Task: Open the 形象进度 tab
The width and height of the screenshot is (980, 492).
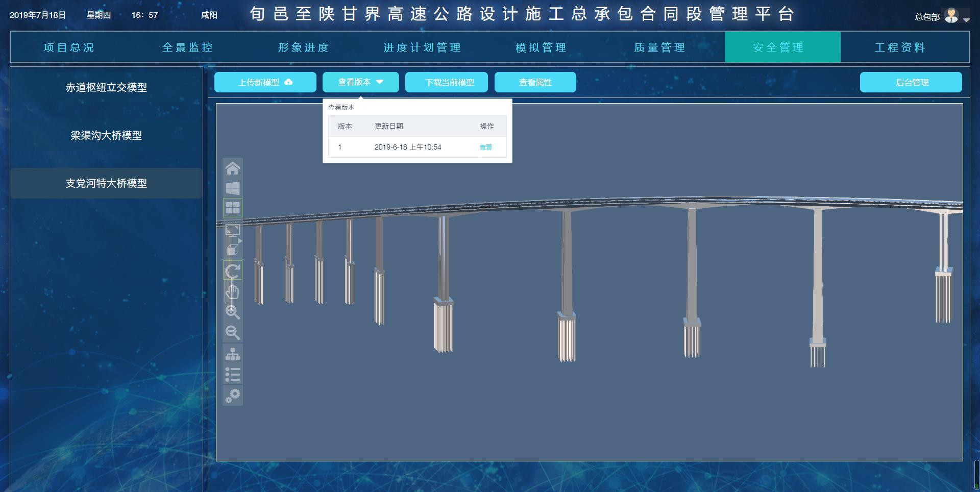Action: pos(303,47)
